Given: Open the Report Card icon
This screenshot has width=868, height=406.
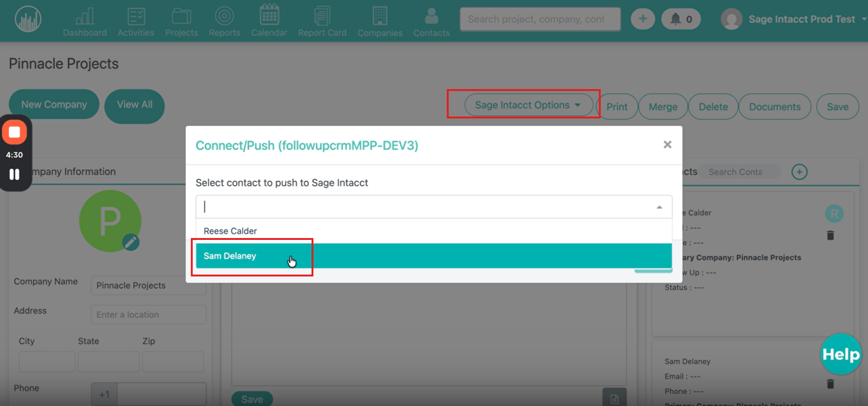Looking at the screenshot, I should pos(322,16).
